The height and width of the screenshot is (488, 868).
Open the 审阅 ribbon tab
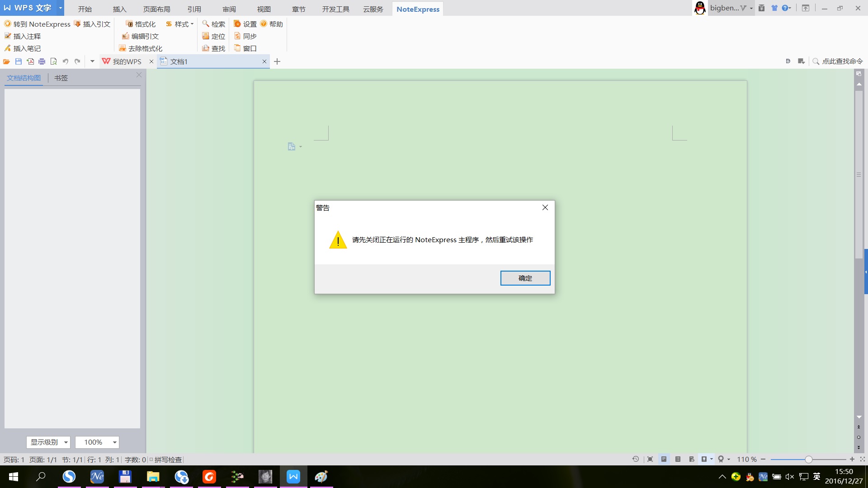(229, 9)
